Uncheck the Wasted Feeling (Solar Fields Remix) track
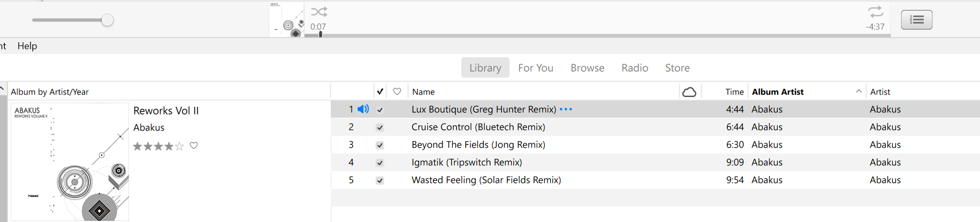The image size is (980, 222). click(x=380, y=180)
